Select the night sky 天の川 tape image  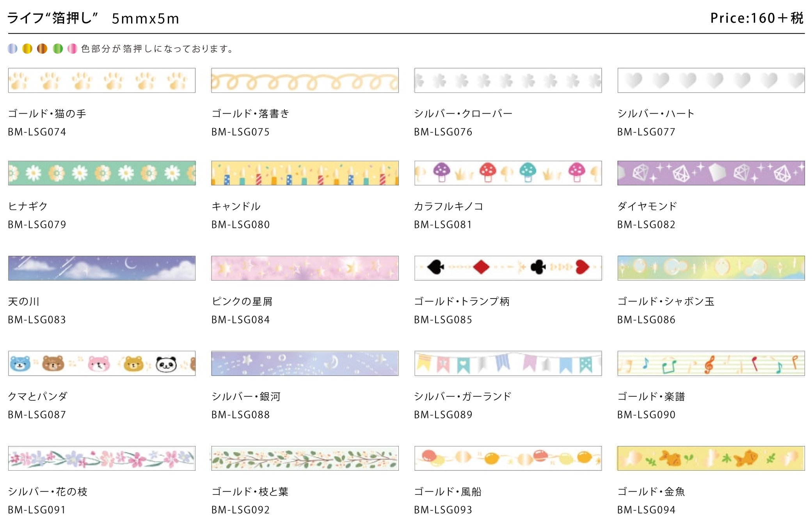click(101, 268)
